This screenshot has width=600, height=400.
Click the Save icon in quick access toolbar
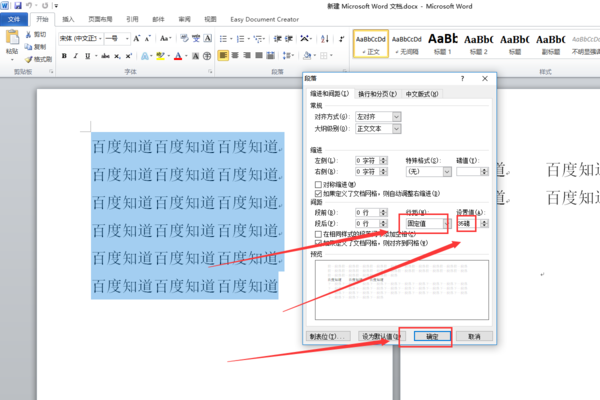[x=18, y=6]
